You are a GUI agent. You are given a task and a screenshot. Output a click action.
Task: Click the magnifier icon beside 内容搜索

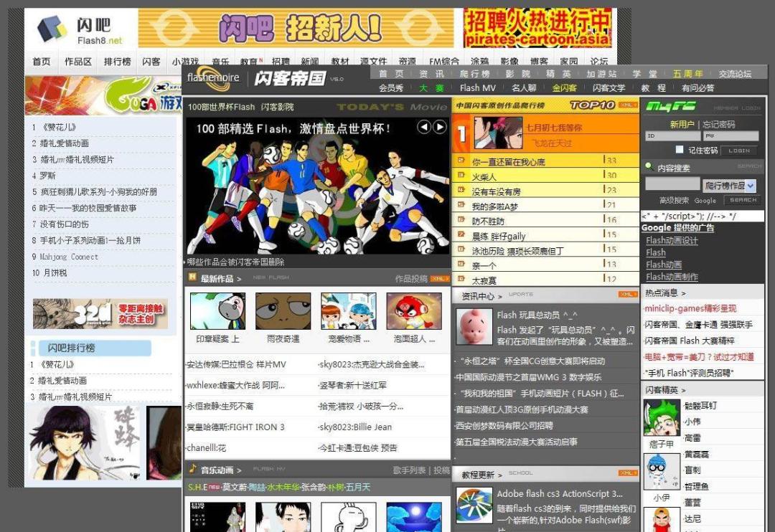point(648,166)
